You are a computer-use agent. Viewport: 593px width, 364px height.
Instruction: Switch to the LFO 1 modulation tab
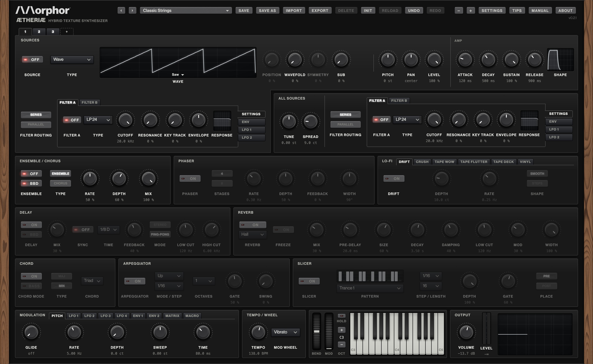73,316
